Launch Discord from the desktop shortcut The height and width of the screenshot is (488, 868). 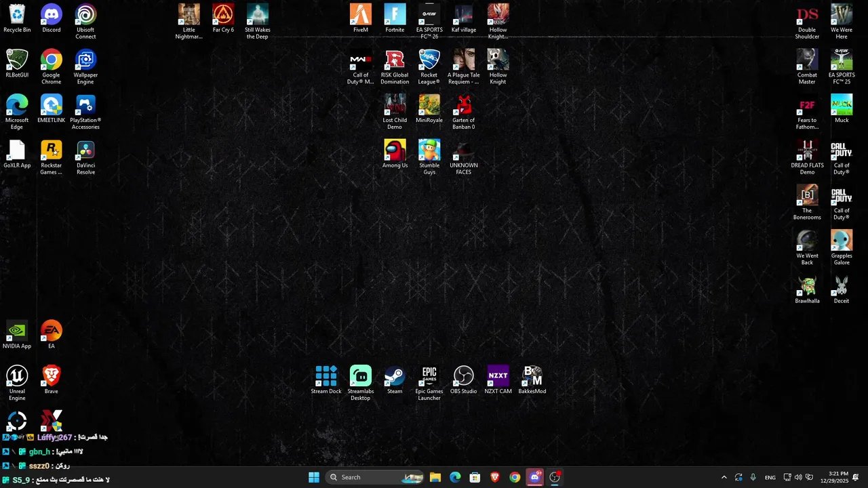pyautogui.click(x=52, y=18)
